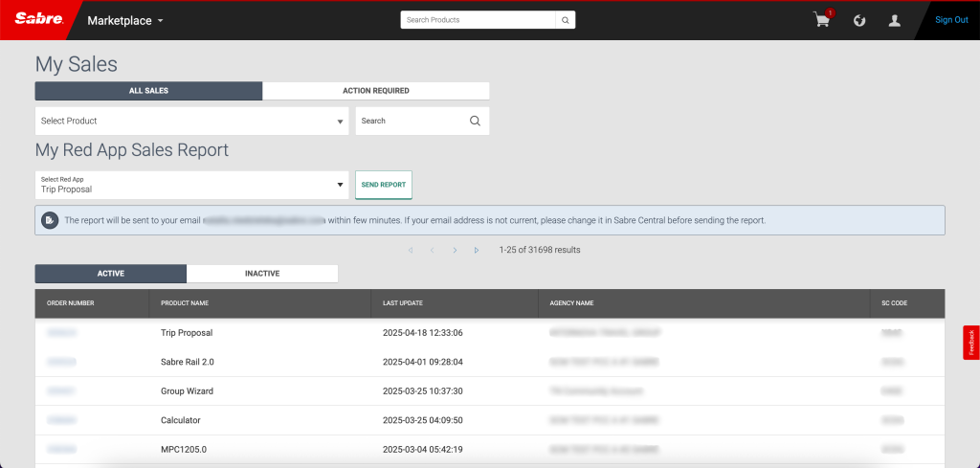Viewport: 980px width, 468px height.
Task: Expand the Select Product dropdown
Action: tap(191, 121)
